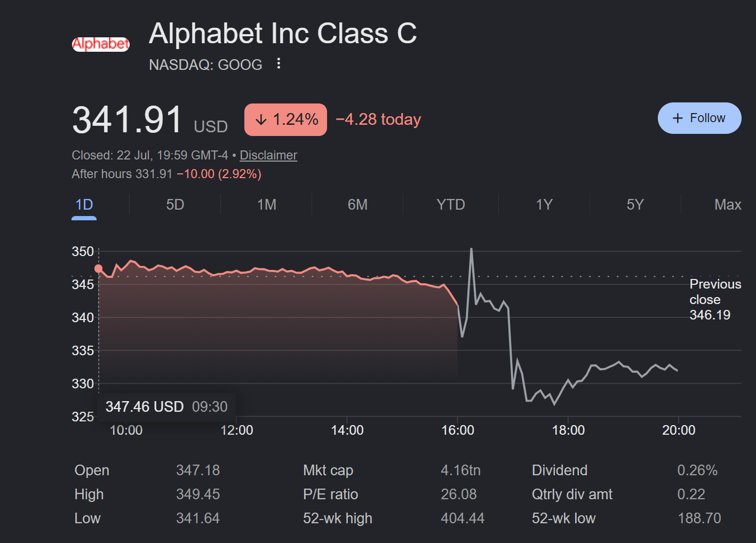The width and height of the screenshot is (756, 543).
Task: Switch chart to 1Y range
Action: pyautogui.click(x=544, y=205)
